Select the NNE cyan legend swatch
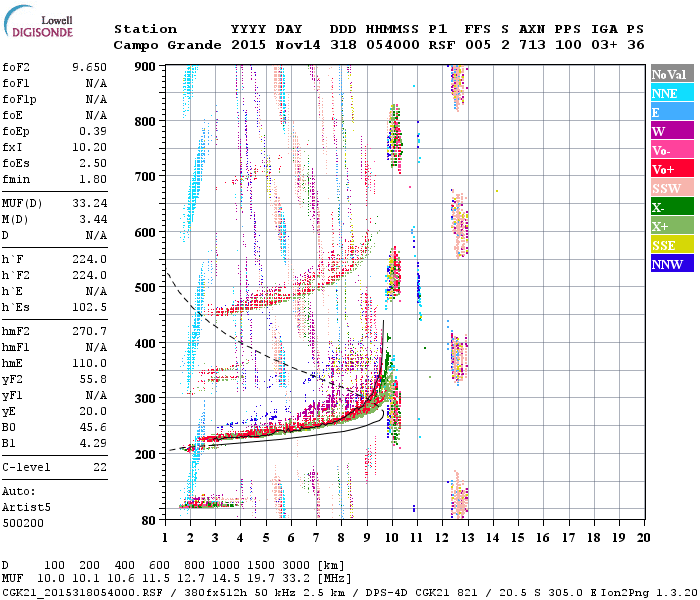 672,93
